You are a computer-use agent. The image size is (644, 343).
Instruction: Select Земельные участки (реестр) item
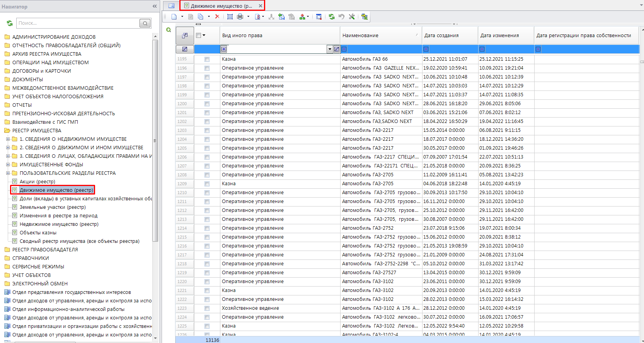53,207
